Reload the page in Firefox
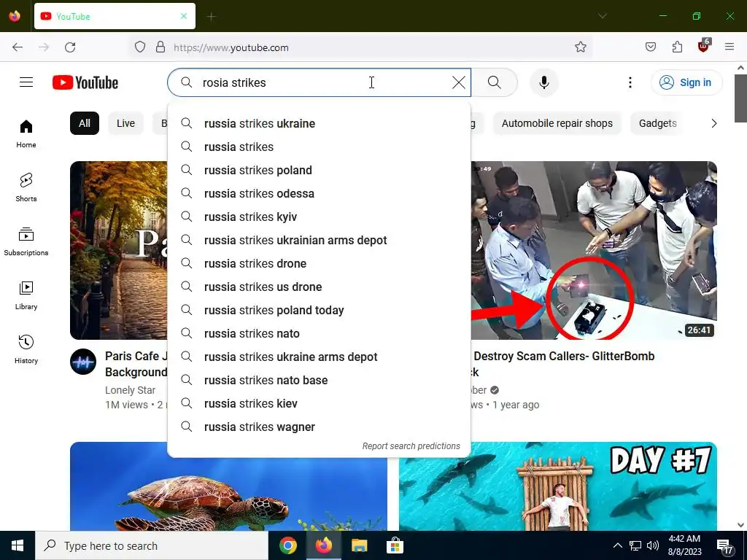 click(x=70, y=47)
